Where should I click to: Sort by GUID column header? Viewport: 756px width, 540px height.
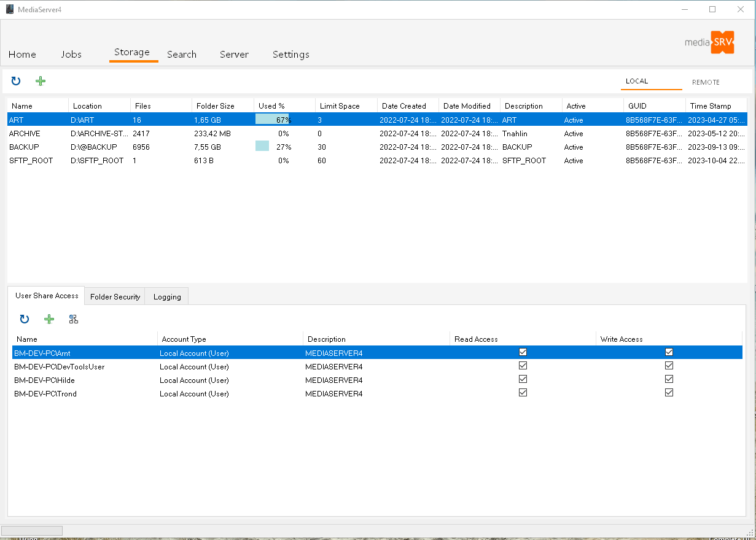(x=654, y=106)
